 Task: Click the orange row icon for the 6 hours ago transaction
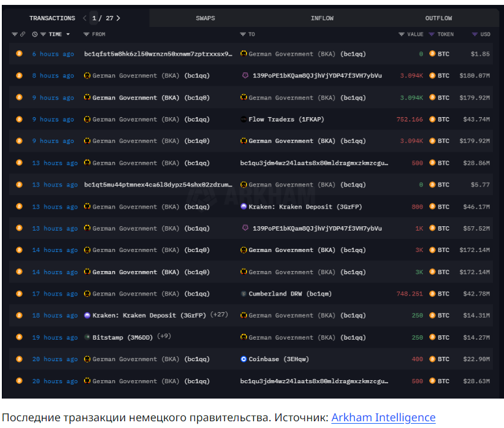coord(19,54)
